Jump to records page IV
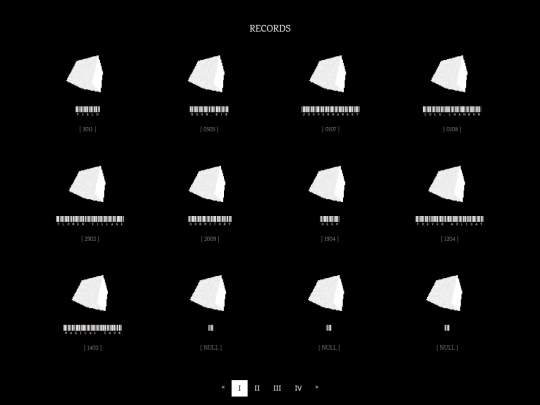540x405 pixels. [x=298, y=388]
